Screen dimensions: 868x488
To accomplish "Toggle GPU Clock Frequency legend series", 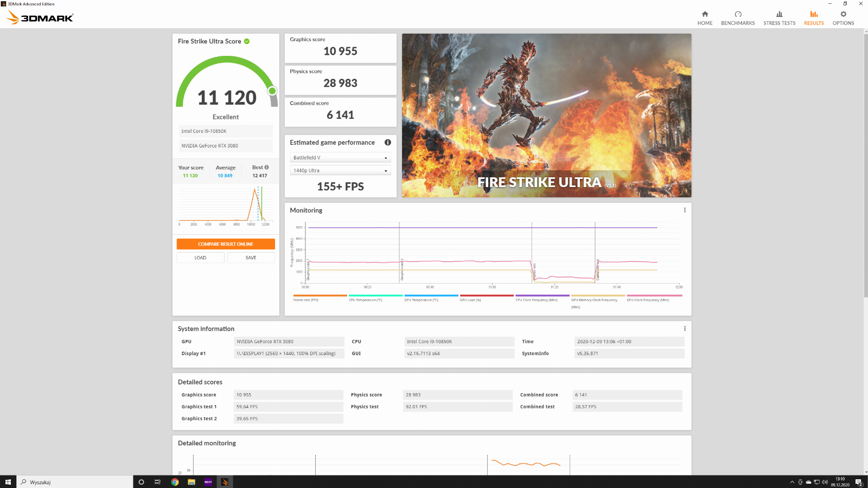I will coord(654,298).
